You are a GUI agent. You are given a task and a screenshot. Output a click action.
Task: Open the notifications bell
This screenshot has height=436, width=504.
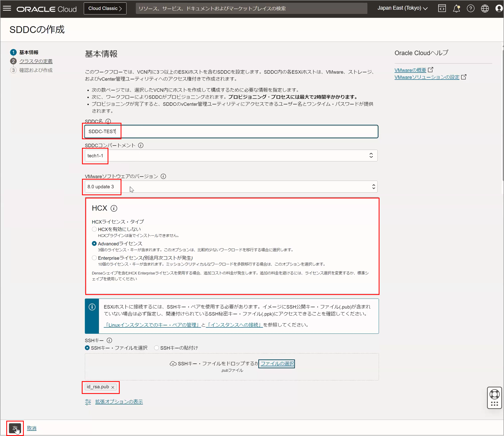point(456,8)
